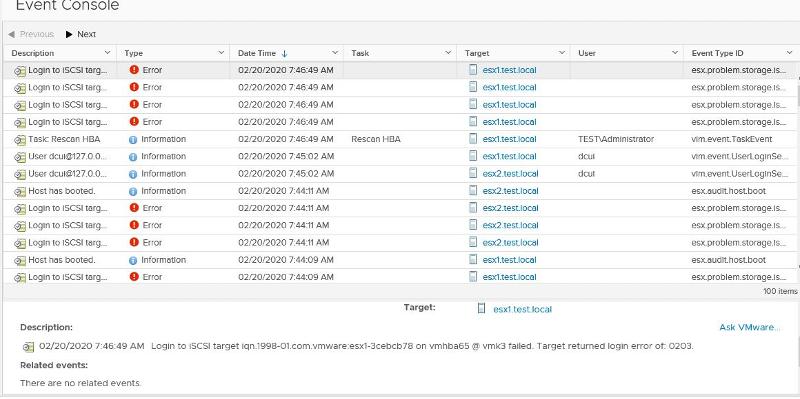
Task: Click the Event Type ID column header
Action: (x=717, y=53)
